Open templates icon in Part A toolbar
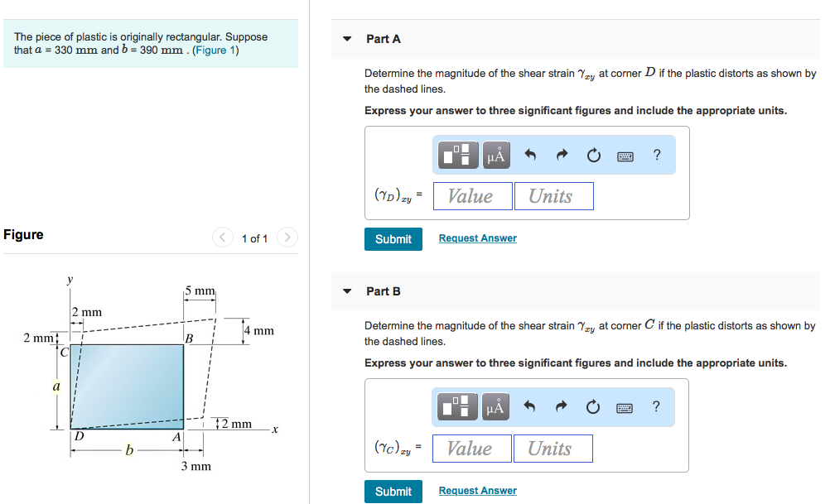Image resolution: width=830 pixels, height=504 pixels. coord(458,155)
